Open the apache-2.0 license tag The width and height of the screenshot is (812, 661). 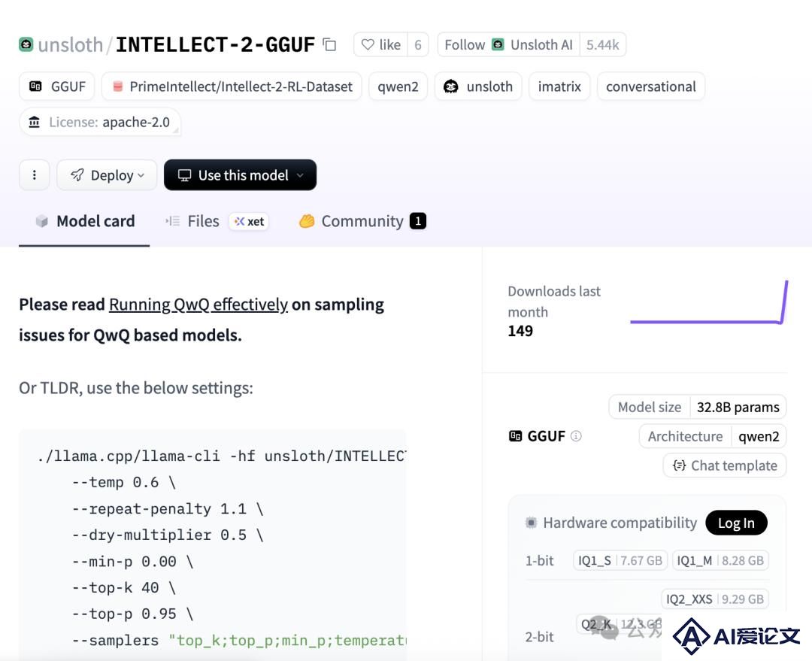100,123
